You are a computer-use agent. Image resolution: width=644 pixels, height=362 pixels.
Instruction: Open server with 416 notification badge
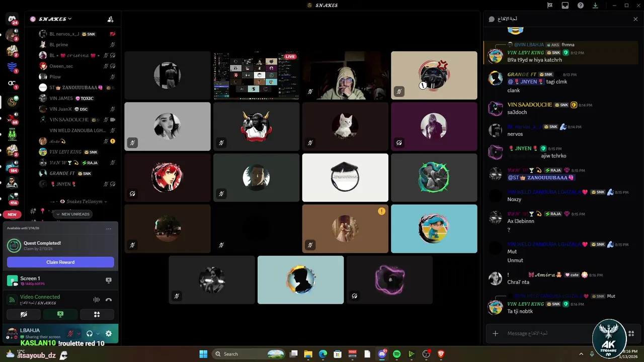point(12,199)
